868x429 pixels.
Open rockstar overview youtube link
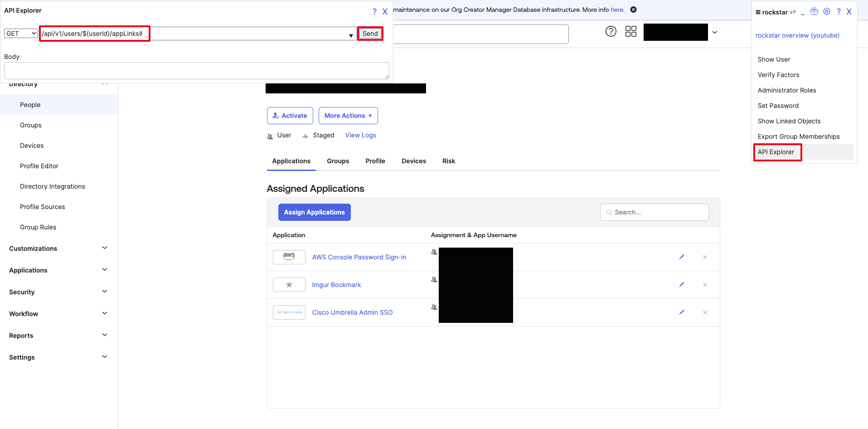coord(797,35)
